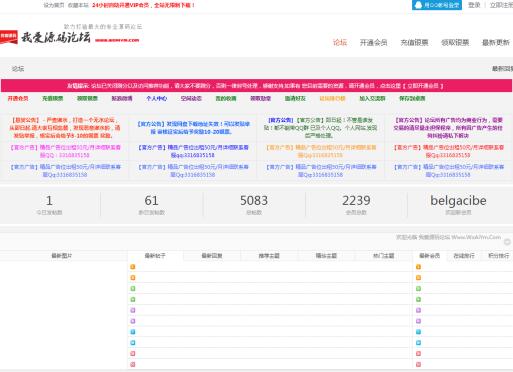Screen dimensions: 513x372
Task: Click the QQ account login button
Action: 437,5
